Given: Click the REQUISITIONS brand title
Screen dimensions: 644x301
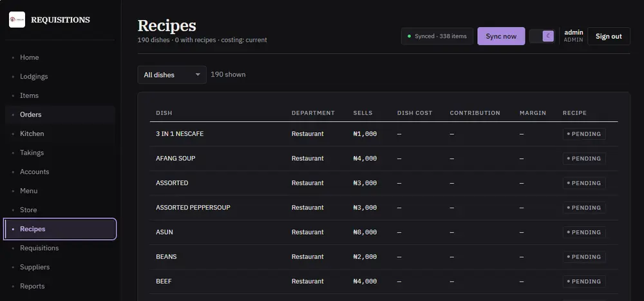Looking at the screenshot, I should coord(61,20).
